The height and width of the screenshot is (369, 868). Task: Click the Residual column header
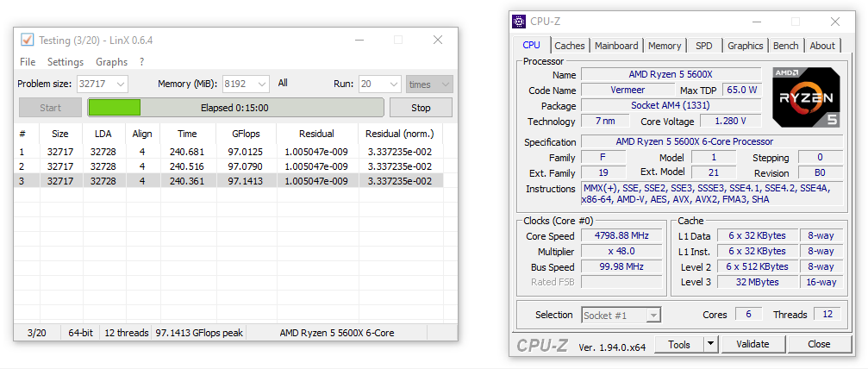point(316,134)
